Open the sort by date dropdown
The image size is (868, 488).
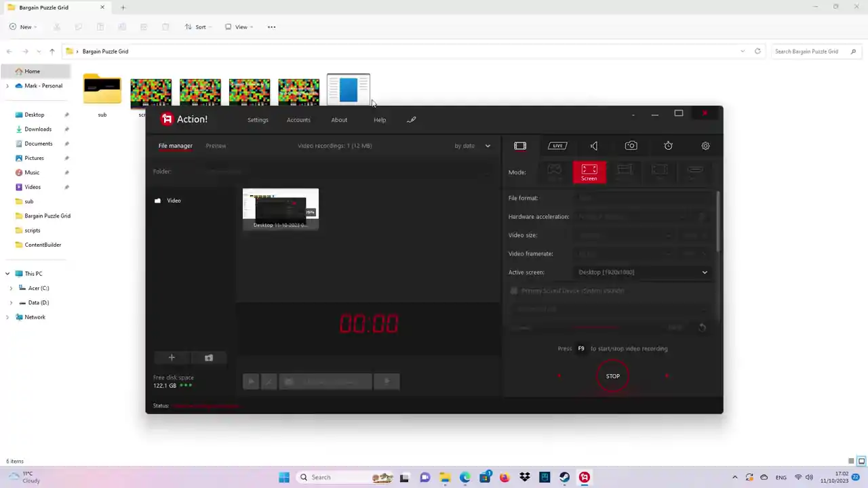(472, 146)
